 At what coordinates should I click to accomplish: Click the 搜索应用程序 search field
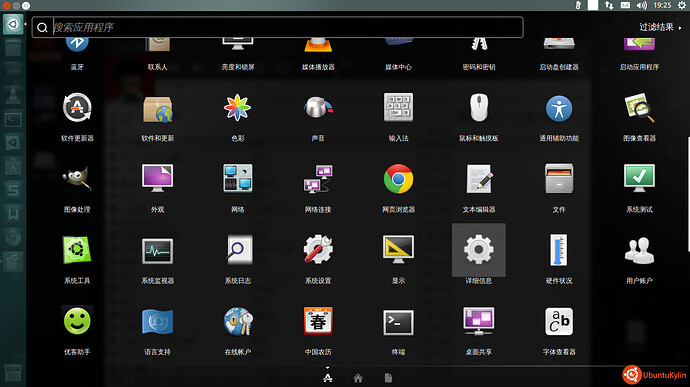pos(278,27)
